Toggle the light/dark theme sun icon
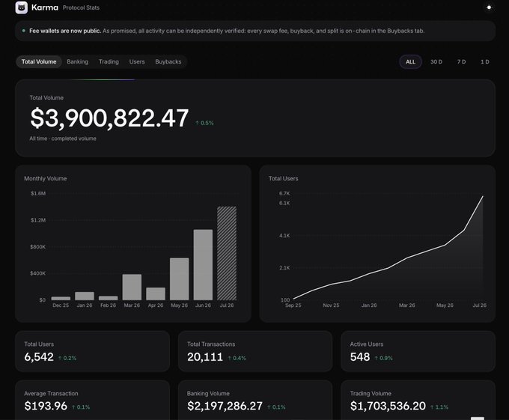This screenshot has width=509, height=420. [489, 7]
